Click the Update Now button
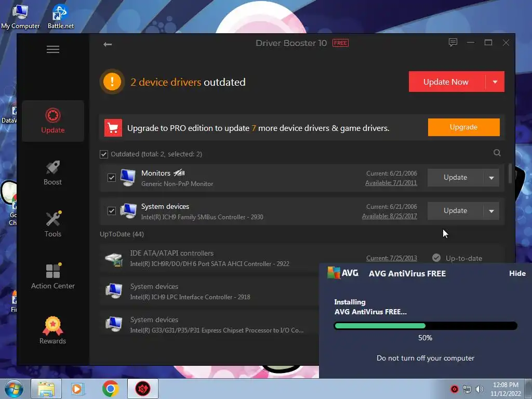Image resolution: width=532 pixels, height=399 pixels. [446, 82]
